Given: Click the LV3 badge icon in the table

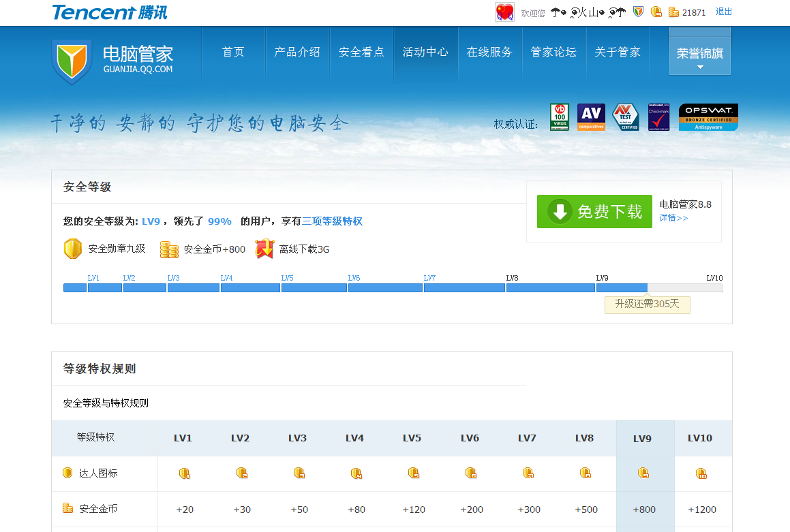Looking at the screenshot, I should (x=299, y=473).
